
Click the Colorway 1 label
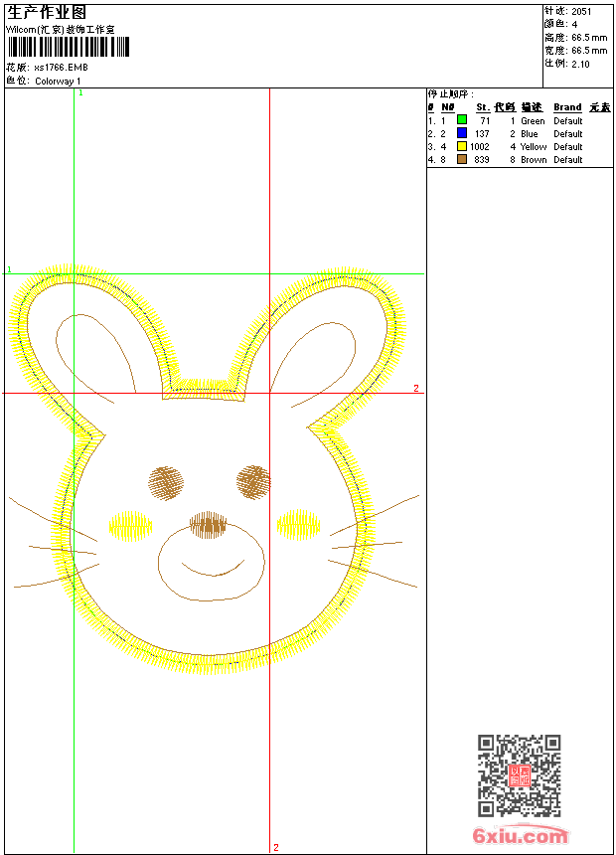click(x=59, y=81)
